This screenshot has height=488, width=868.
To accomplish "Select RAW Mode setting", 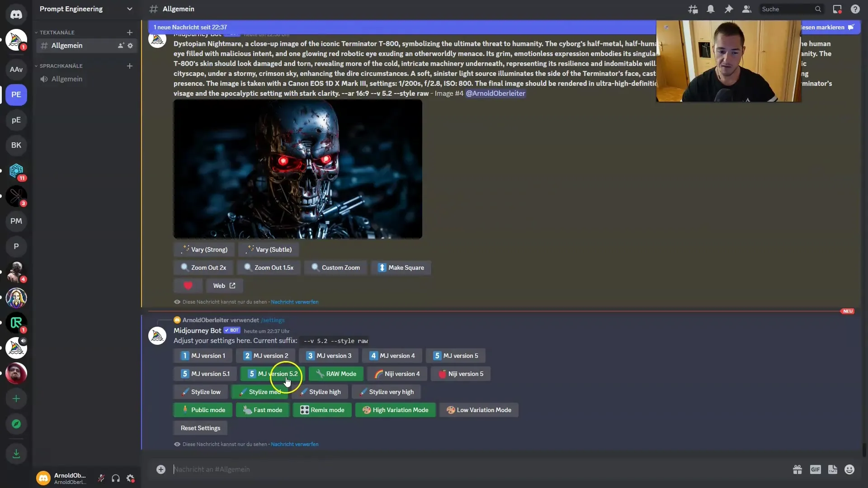I will click(x=336, y=374).
